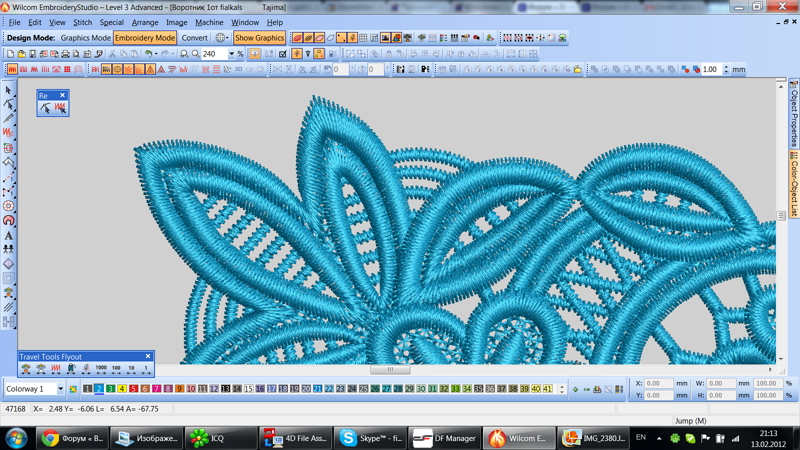Click the Select Object arrow tool
Image resolution: width=800 pixels, height=450 pixels.
[x=9, y=90]
